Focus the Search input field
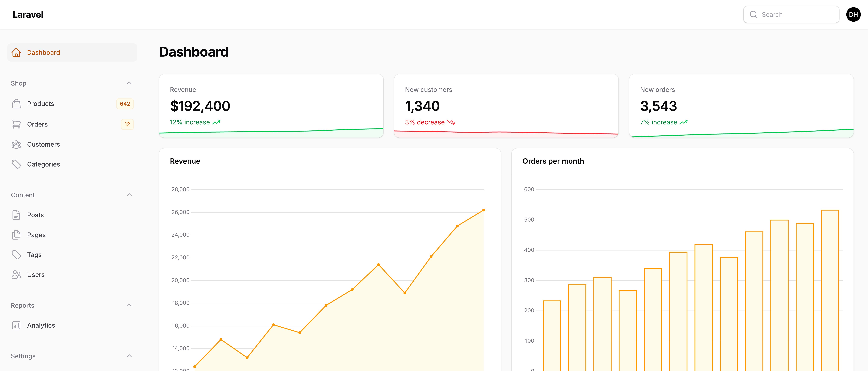Screen dimensions: 868x371 coord(791,14)
